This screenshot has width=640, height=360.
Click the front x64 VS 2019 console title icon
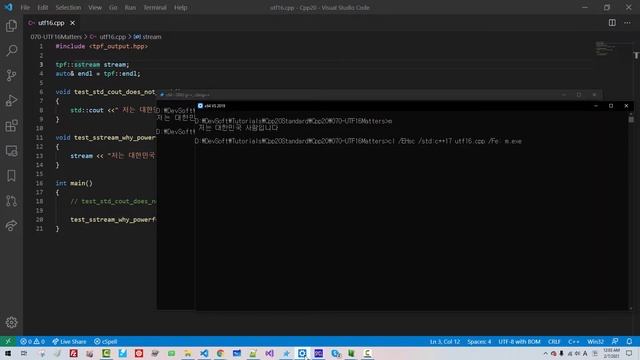pos(200,106)
